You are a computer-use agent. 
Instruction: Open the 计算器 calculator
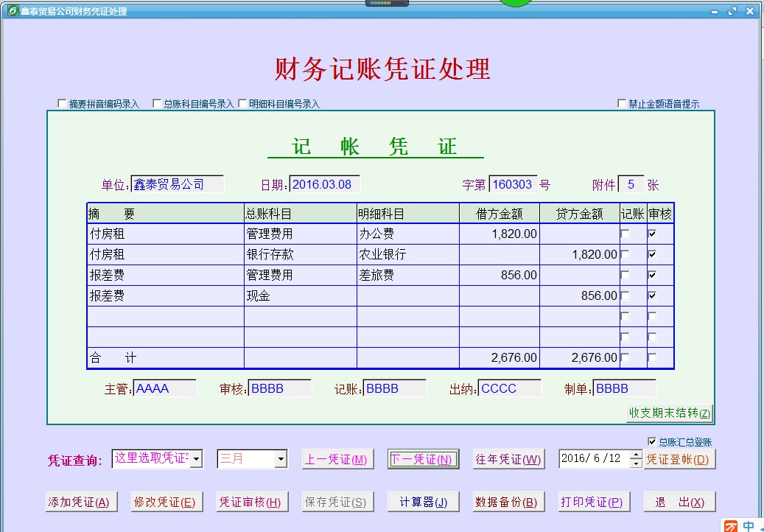tap(423, 501)
